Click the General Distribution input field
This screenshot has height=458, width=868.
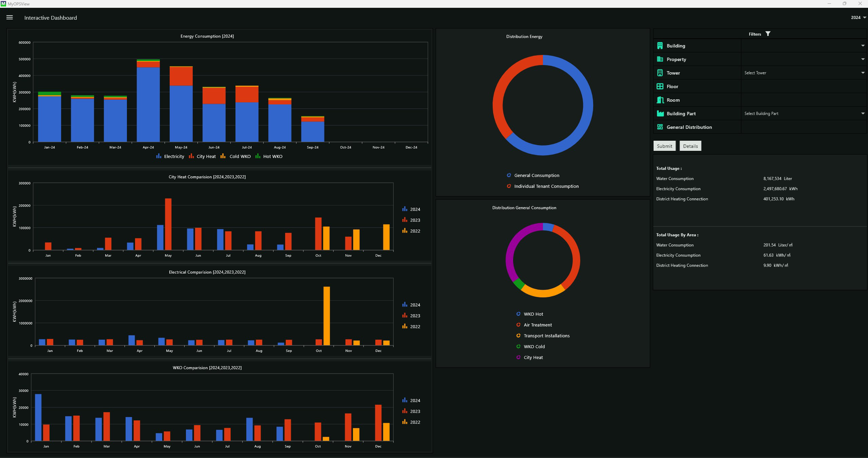coord(804,127)
